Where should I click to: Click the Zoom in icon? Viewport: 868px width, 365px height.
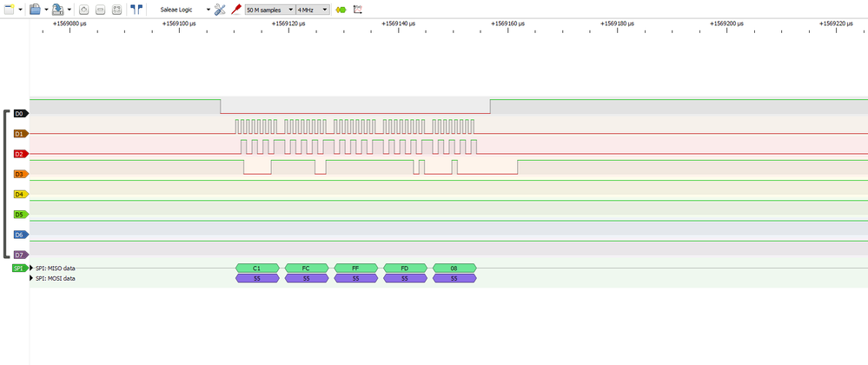click(83, 10)
